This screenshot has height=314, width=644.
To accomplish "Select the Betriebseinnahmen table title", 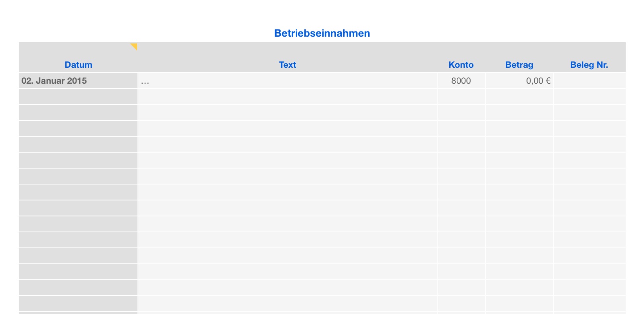I will click(322, 33).
